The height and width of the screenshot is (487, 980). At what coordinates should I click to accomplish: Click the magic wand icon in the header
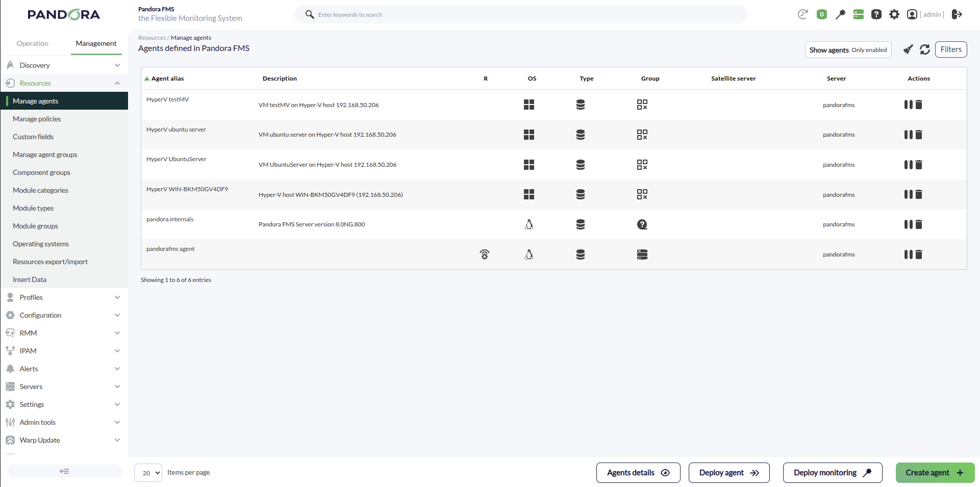840,14
